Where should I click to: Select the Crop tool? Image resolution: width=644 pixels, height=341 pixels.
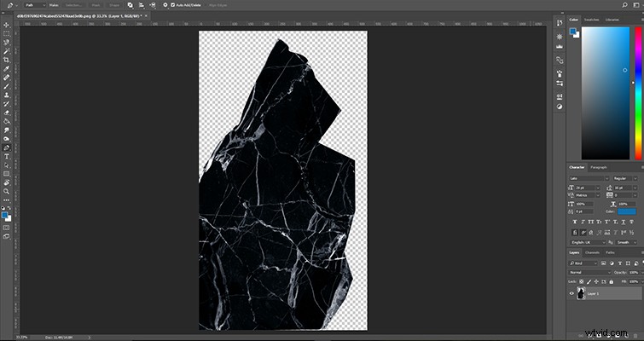click(x=6, y=60)
